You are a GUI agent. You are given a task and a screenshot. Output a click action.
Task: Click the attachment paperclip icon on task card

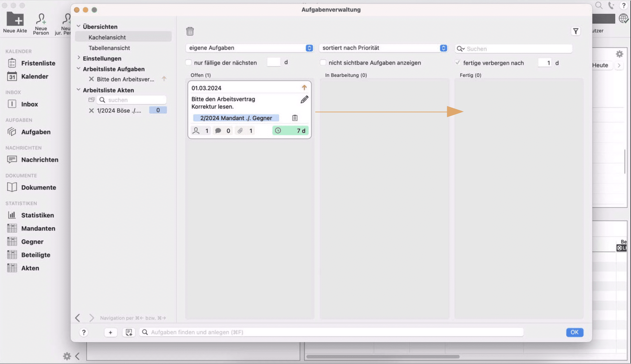coord(240,131)
